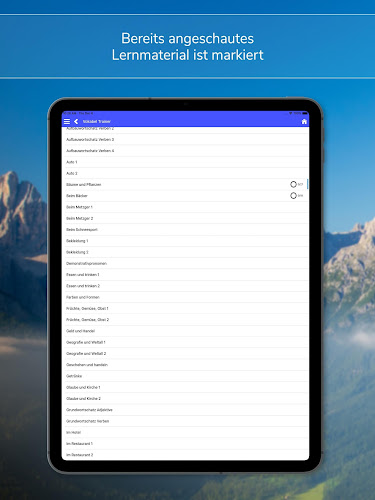This screenshot has width=375, height=500.
Task: Select Bekleidung 1 entry
Action: (185, 241)
